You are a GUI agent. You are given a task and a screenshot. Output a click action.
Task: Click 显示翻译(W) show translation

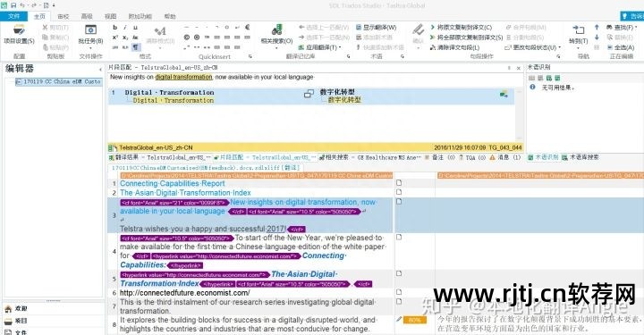click(377, 28)
